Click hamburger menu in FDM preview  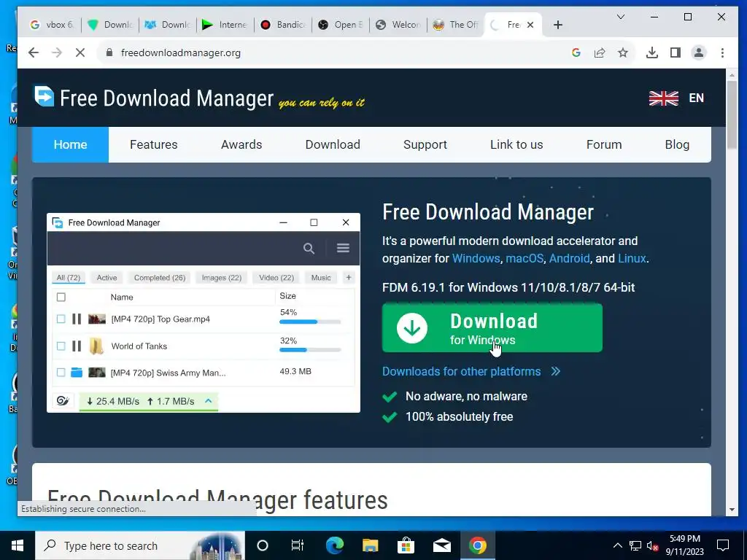343,248
